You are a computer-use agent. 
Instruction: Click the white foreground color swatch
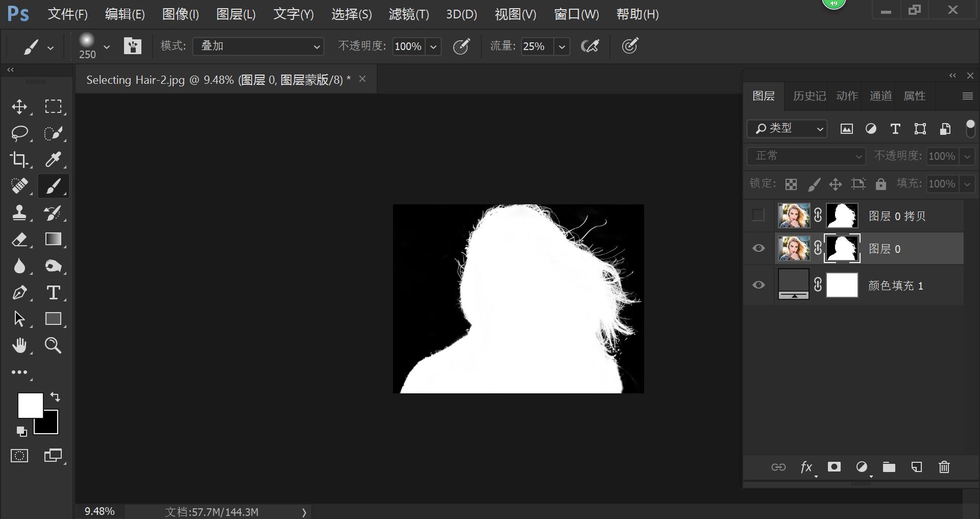30,405
